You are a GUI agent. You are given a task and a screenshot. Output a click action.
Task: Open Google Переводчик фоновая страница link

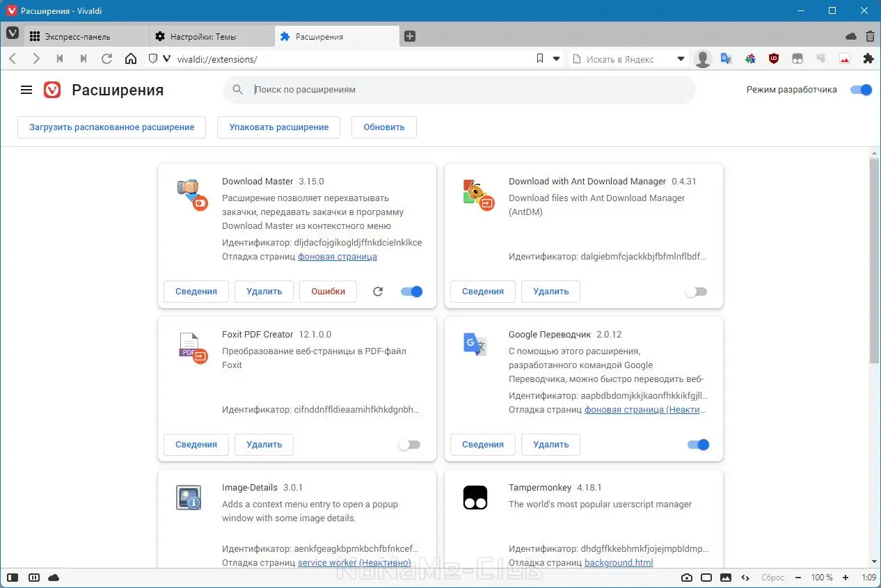[645, 410]
